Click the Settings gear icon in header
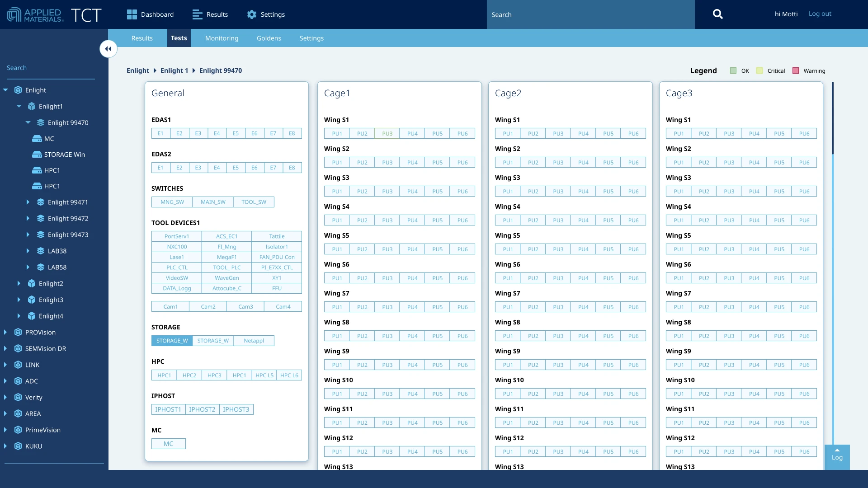 click(x=252, y=14)
